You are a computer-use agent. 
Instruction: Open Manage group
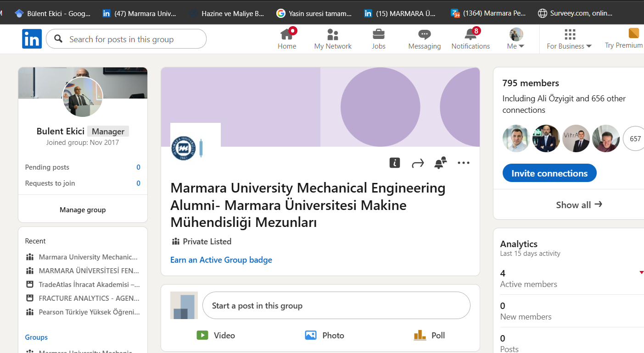[83, 210]
